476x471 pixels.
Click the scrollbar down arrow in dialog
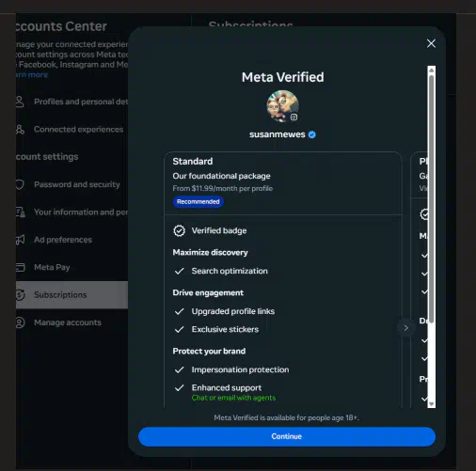[x=432, y=404]
